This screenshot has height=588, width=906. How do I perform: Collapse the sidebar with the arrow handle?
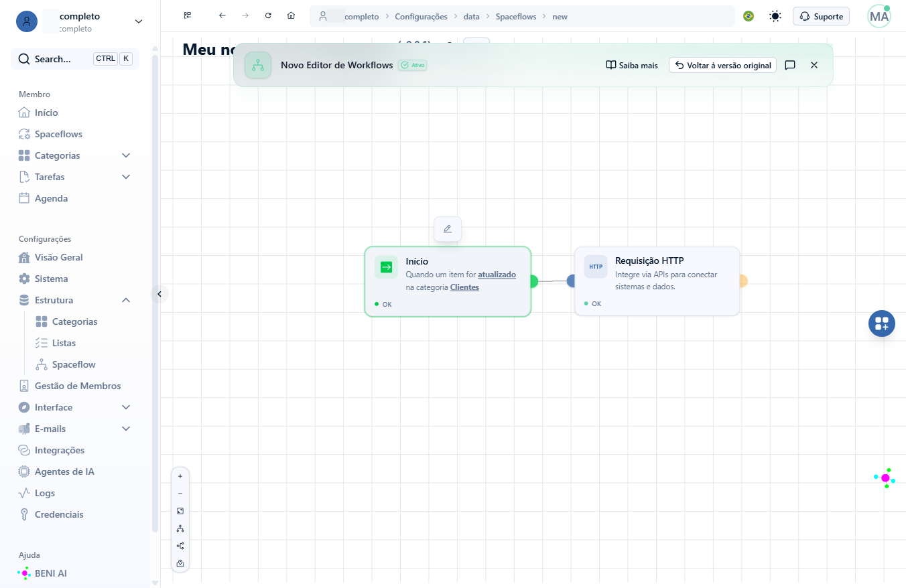point(159,293)
